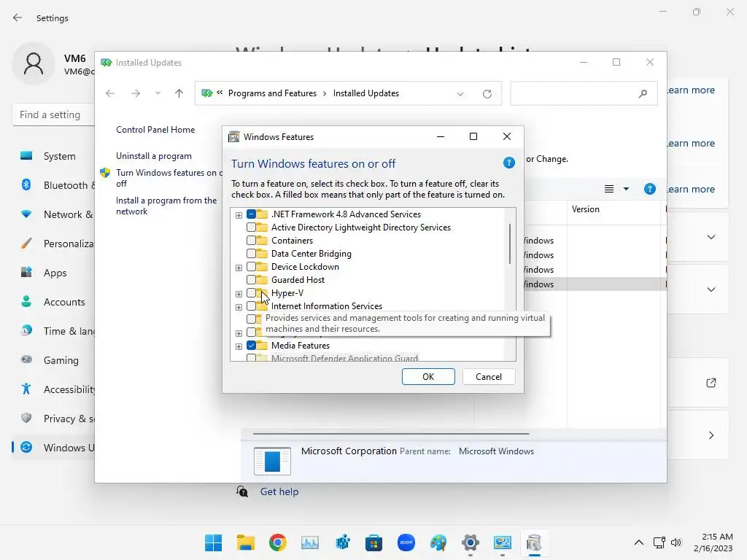Check the Containers feature box
The width and height of the screenshot is (747, 560).
[x=251, y=241]
